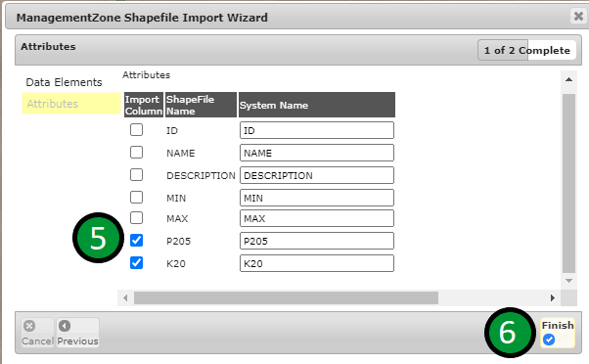
Task: Check the NAME import checkbox
Action: [x=136, y=153]
